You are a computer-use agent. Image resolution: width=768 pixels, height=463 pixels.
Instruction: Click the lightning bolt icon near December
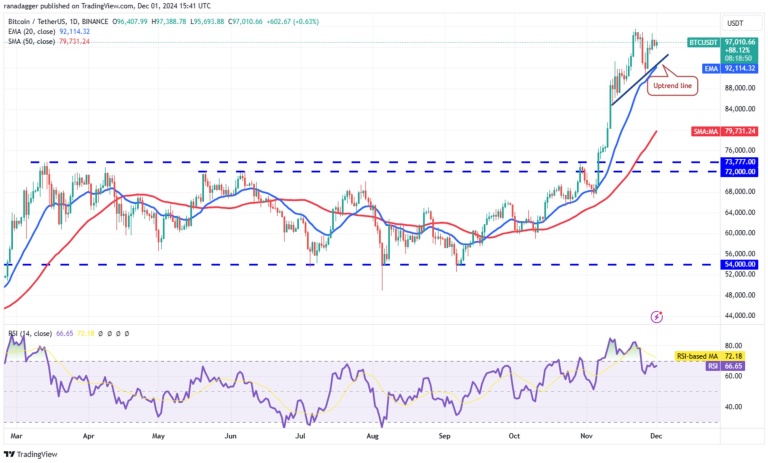[x=656, y=317]
